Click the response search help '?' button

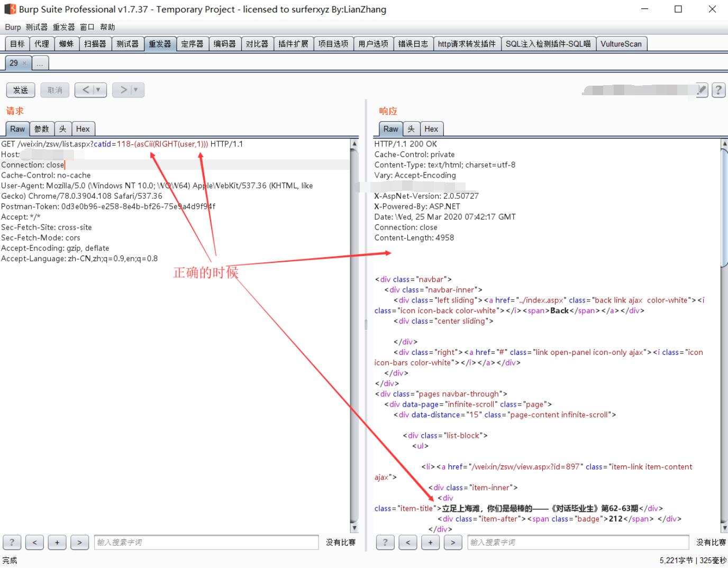[x=385, y=542]
